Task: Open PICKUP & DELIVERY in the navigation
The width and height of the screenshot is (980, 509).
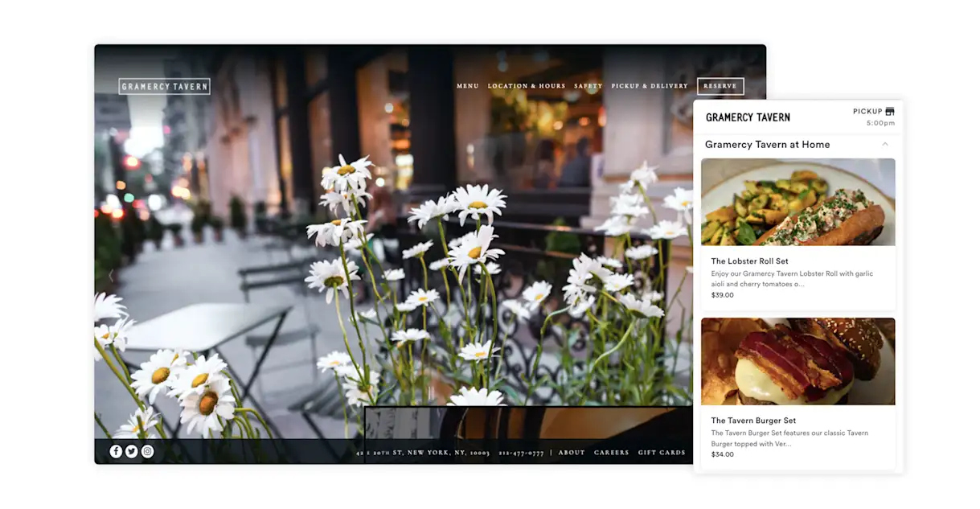Action: [650, 85]
